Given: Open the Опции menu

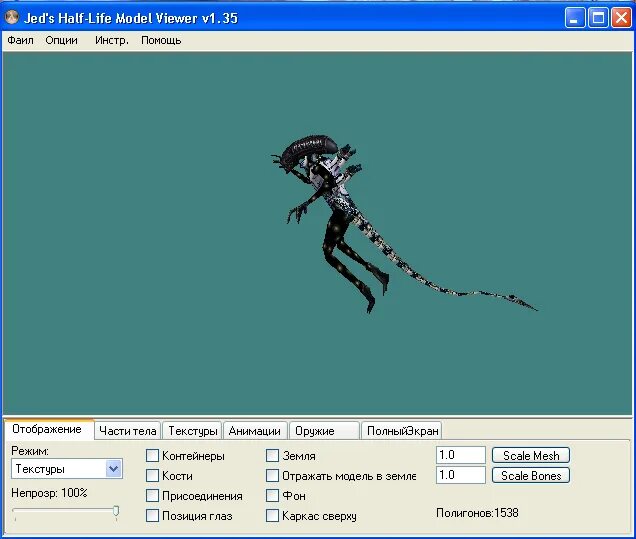Looking at the screenshot, I should point(61,40).
